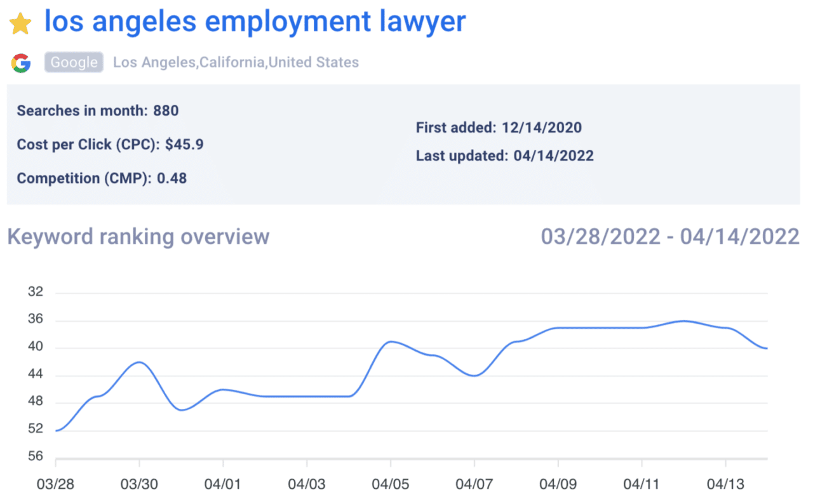This screenshot has width=813, height=504.
Task: Click the y-axis value 56
Action: (x=36, y=456)
